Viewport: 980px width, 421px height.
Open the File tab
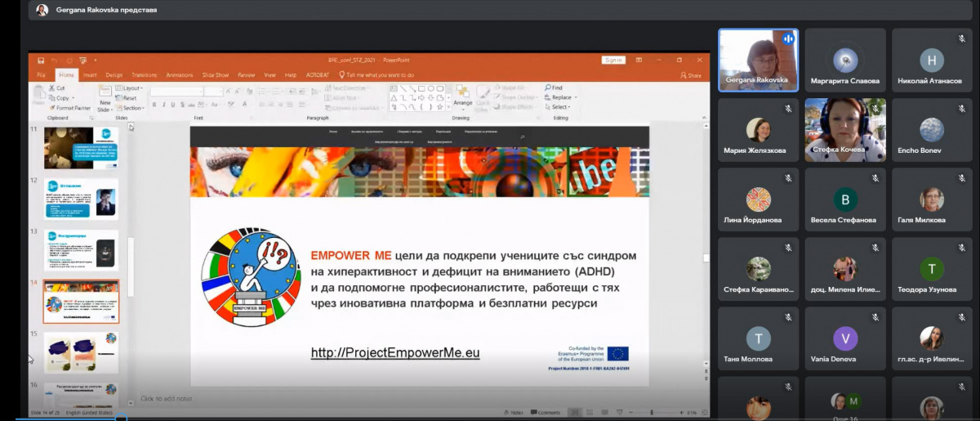click(41, 75)
